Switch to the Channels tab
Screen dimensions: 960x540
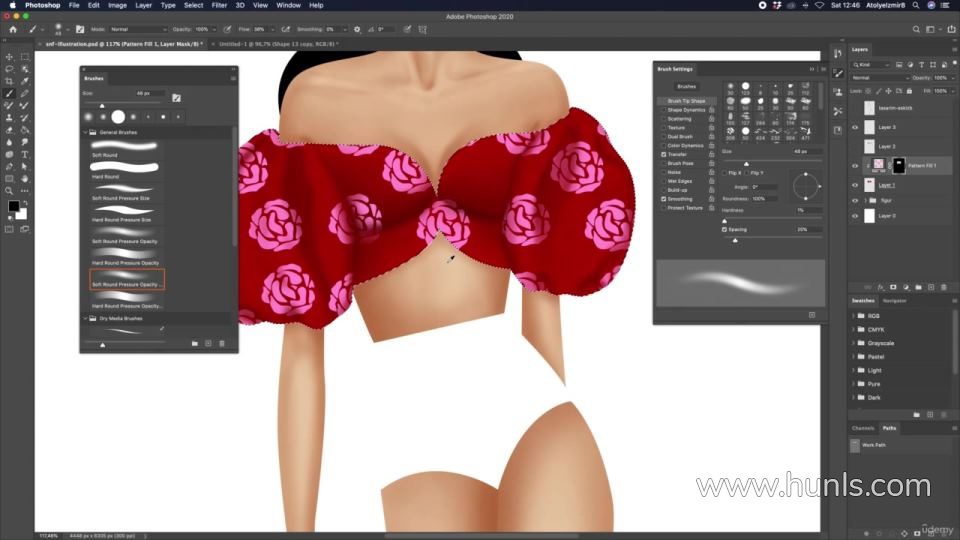pyautogui.click(x=863, y=428)
